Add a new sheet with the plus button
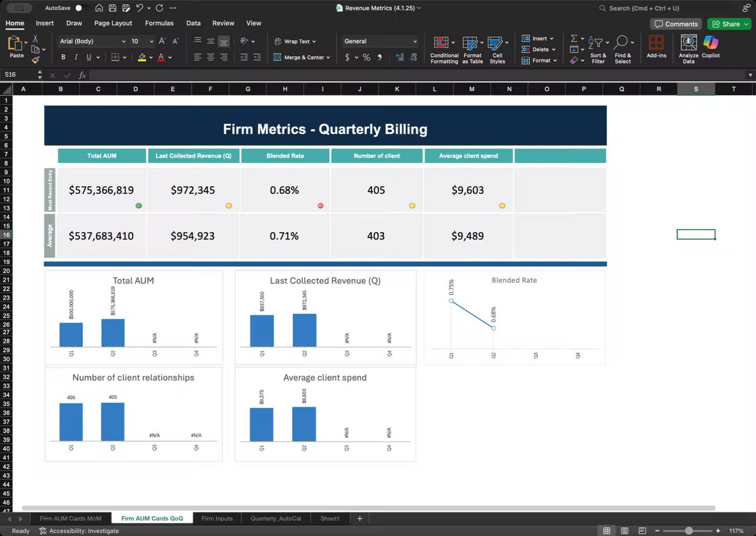The image size is (756, 536). [359, 518]
